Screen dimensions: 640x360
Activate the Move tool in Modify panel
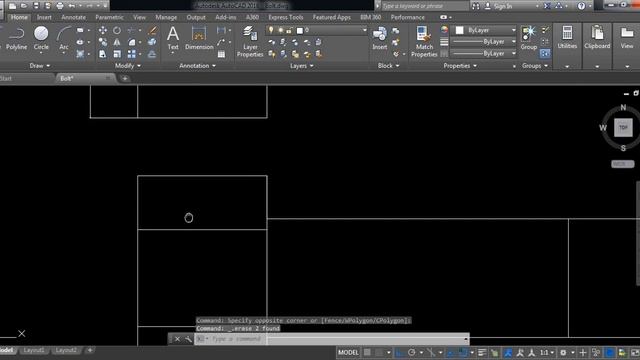pos(103,30)
